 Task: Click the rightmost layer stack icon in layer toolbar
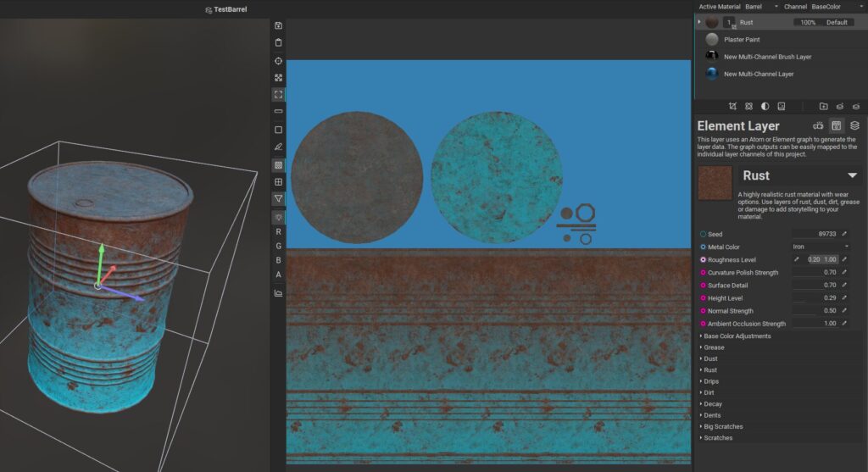point(856,106)
